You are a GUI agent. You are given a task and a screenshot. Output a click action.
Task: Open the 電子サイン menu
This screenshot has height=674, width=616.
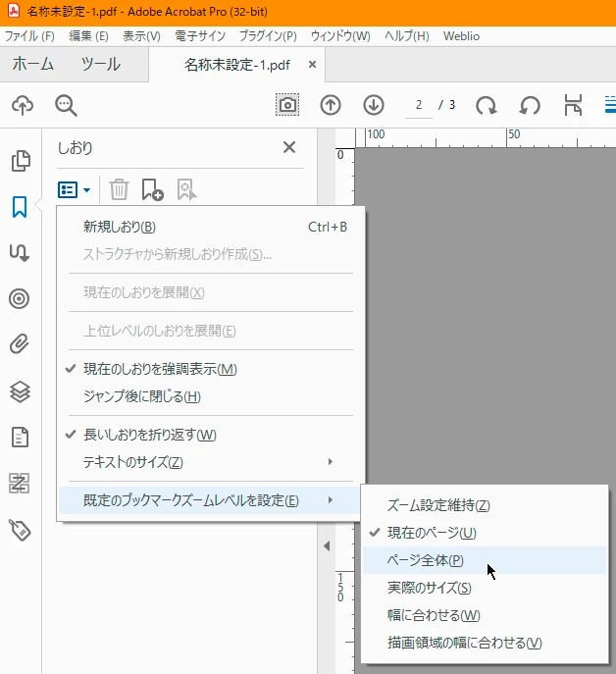click(x=200, y=36)
